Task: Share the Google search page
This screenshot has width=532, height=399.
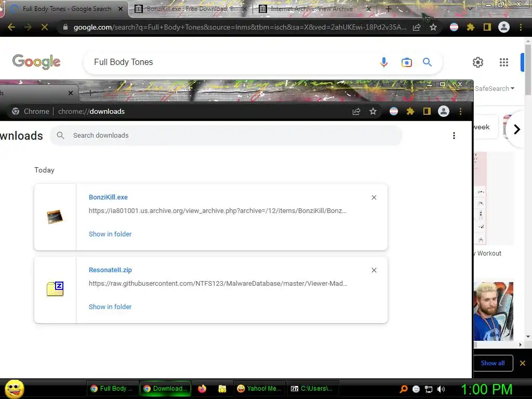Action: coord(417,28)
